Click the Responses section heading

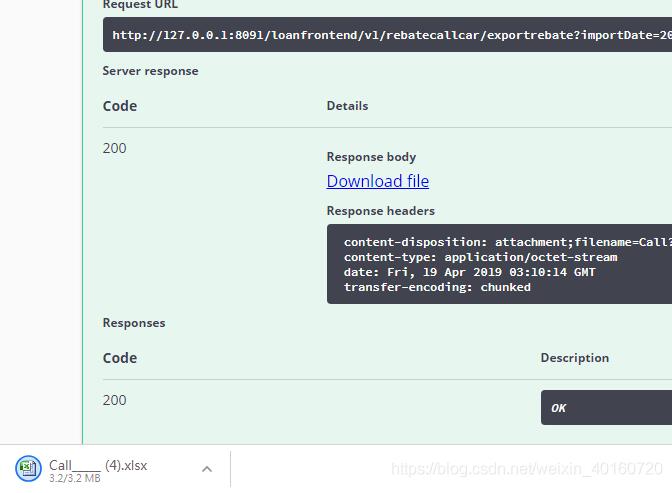[134, 323]
